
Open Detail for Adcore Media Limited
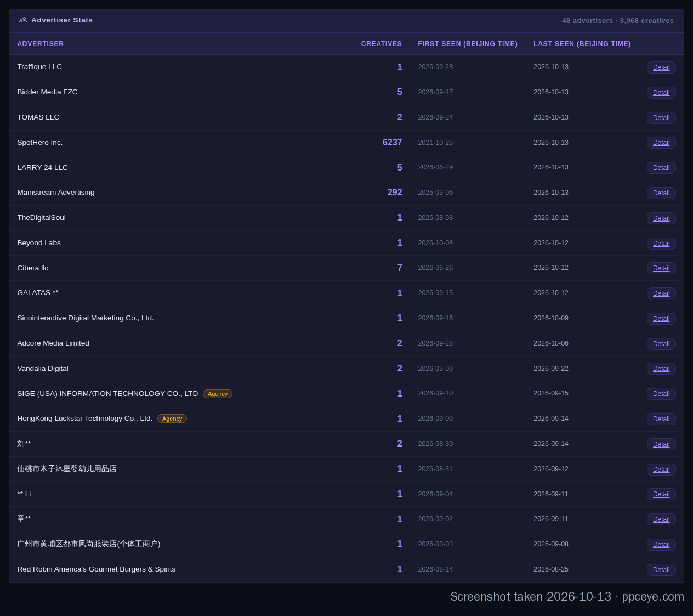tap(661, 344)
